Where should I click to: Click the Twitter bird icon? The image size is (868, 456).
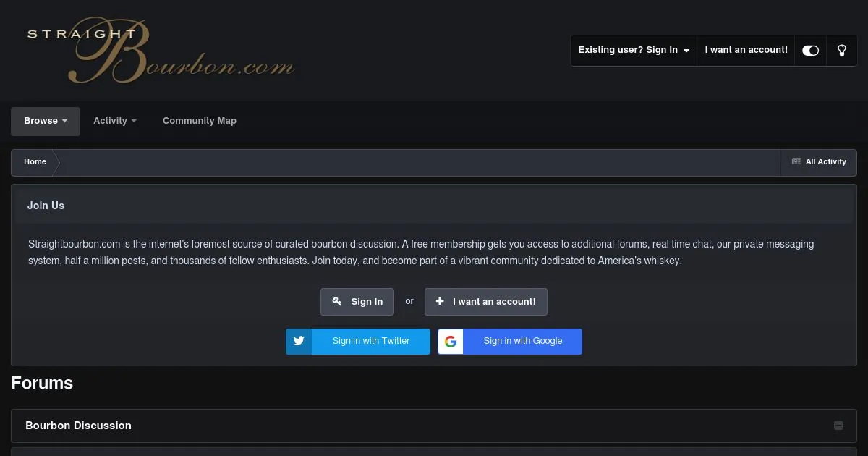[x=299, y=341]
